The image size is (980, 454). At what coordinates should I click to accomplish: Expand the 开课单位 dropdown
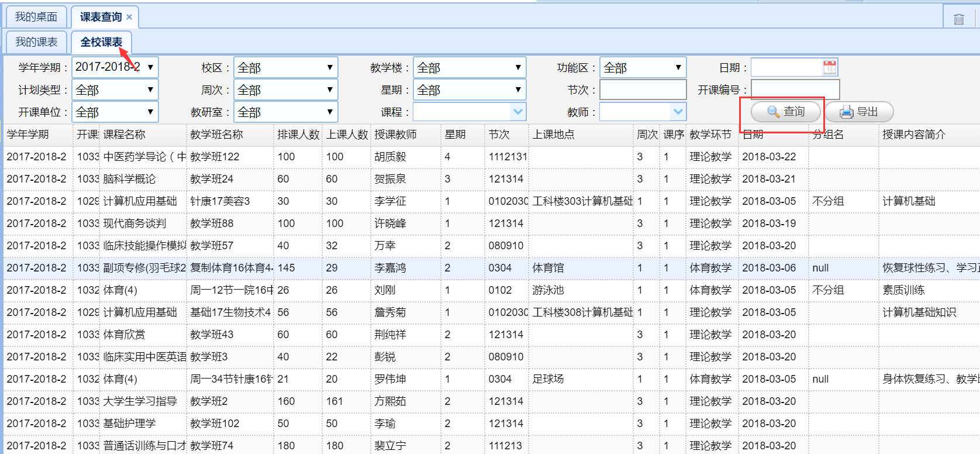click(115, 112)
